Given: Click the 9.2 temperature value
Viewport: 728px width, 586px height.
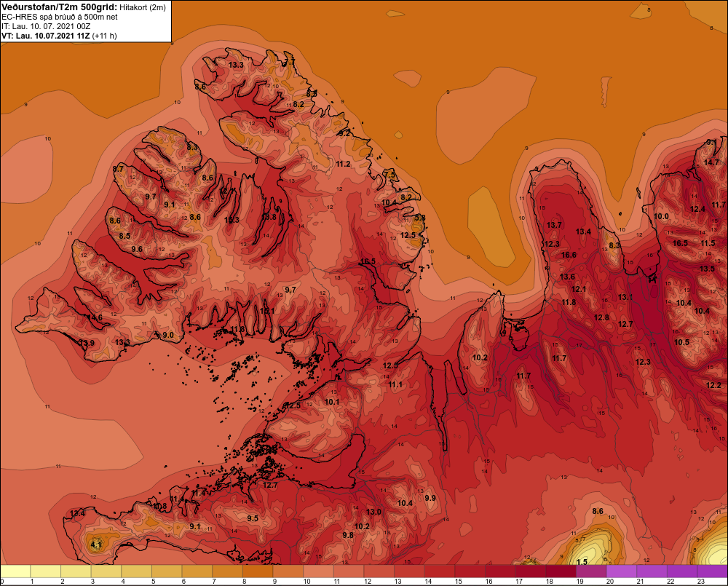Looking at the screenshot, I should [x=344, y=132].
